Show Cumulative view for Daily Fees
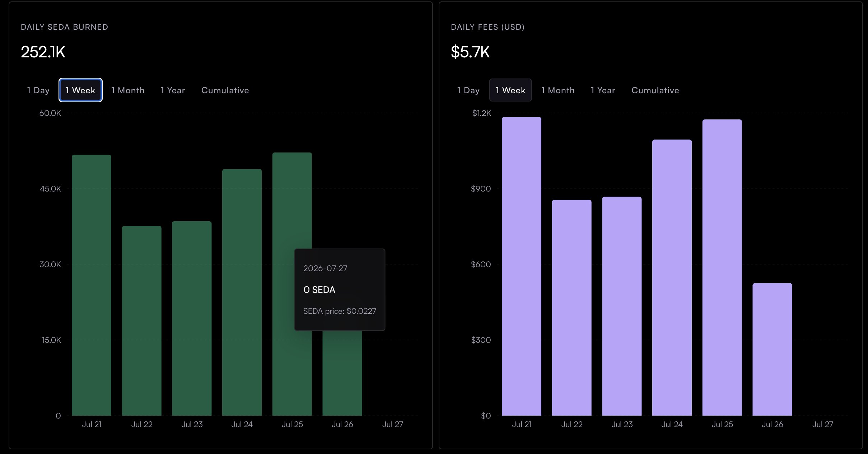Viewport: 868px width, 454px height. (655, 90)
